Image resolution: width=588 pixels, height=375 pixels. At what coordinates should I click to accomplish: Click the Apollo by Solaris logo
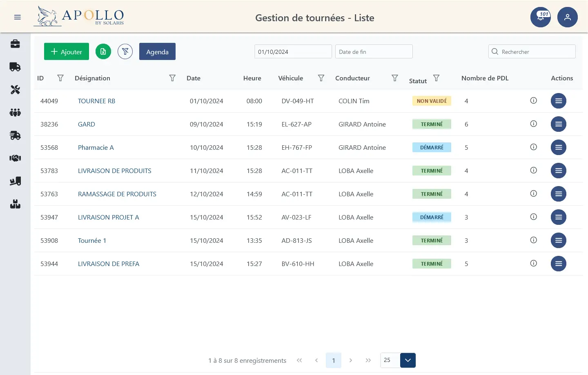coord(79,16)
